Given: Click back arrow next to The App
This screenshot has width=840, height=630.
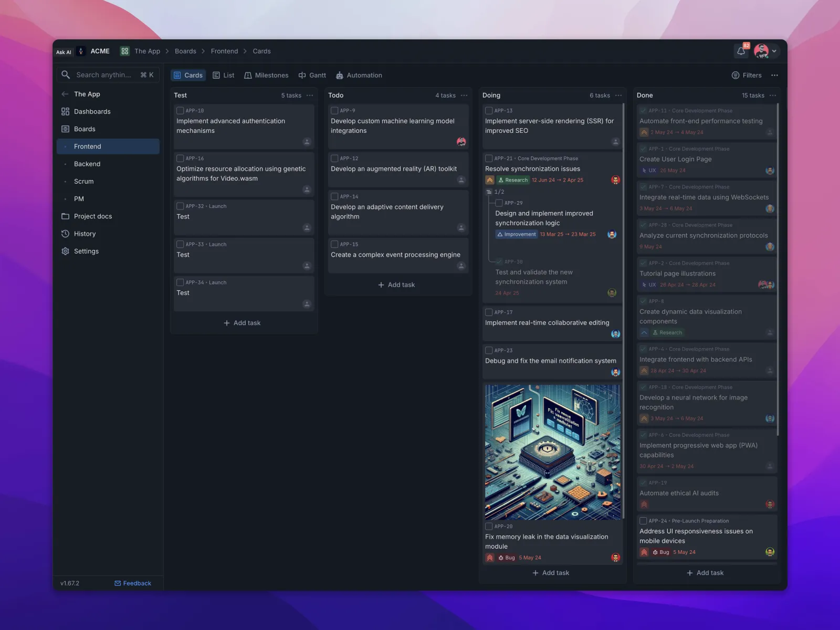Looking at the screenshot, I should click(65, 94).
